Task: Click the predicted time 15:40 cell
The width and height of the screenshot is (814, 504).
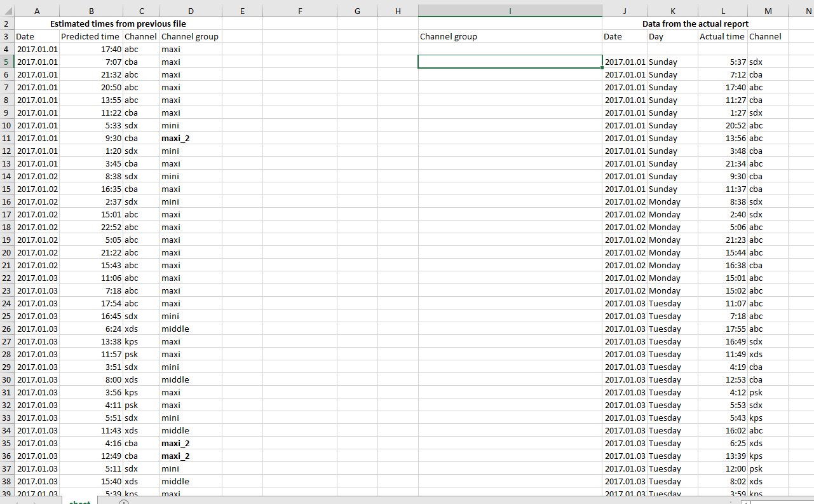Action: 92,481
